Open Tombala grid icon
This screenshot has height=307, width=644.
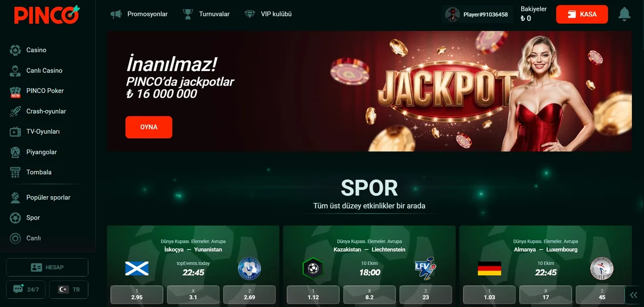[15, 172]
